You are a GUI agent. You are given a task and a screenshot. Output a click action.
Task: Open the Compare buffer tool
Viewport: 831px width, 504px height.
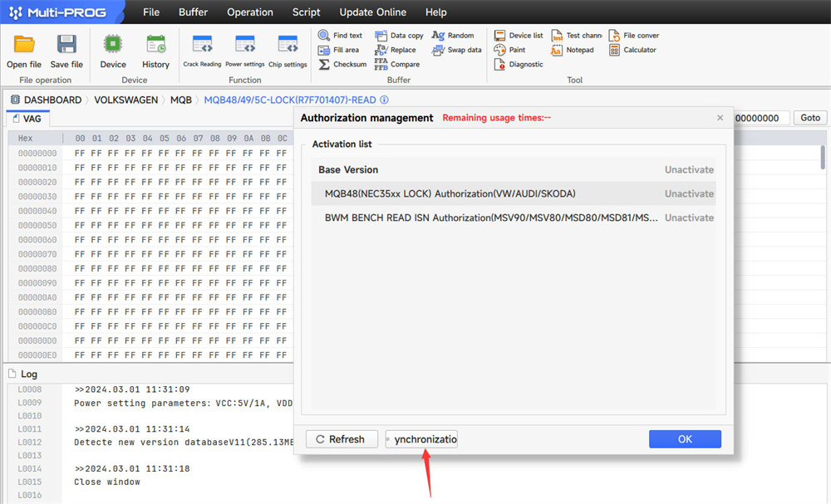397,64
